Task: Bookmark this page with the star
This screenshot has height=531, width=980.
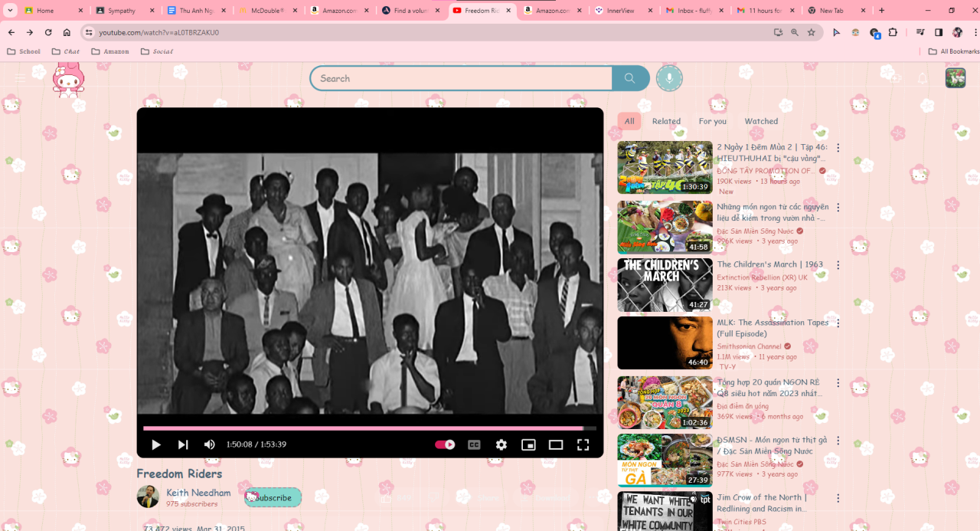Action: [812, 32]
